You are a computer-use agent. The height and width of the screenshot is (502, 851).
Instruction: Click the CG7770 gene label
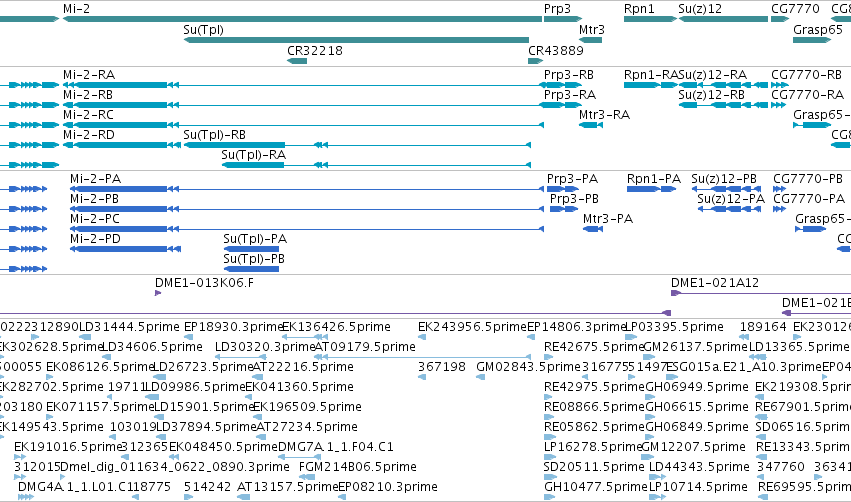point(796,9)
